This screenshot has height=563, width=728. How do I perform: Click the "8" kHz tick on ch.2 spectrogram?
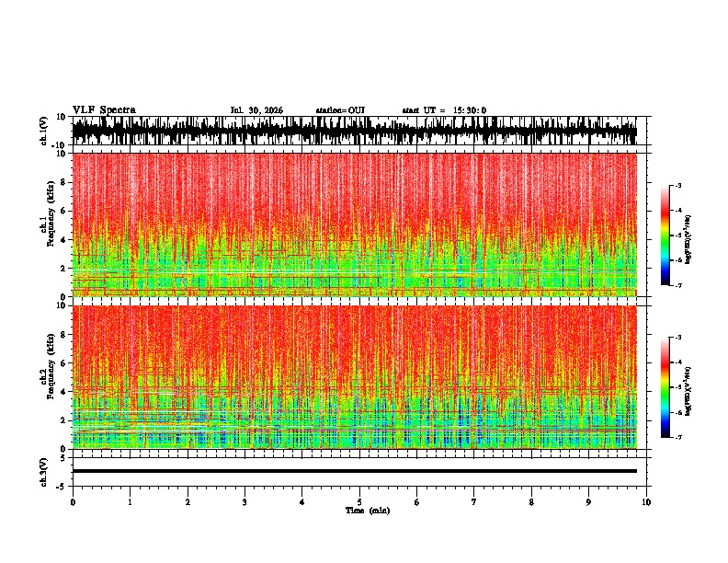[x=63, y=335]
